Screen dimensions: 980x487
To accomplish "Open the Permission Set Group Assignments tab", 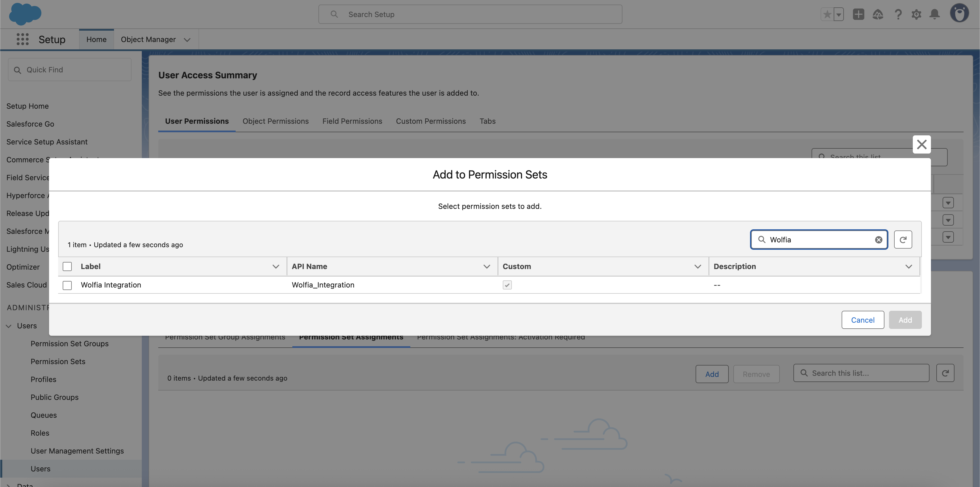I will (225, 337).
